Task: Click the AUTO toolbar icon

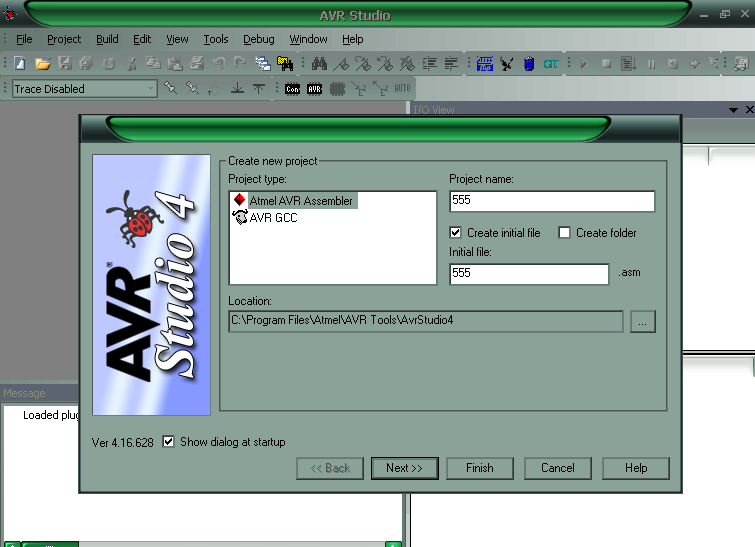Action: [x=402, y=88]
